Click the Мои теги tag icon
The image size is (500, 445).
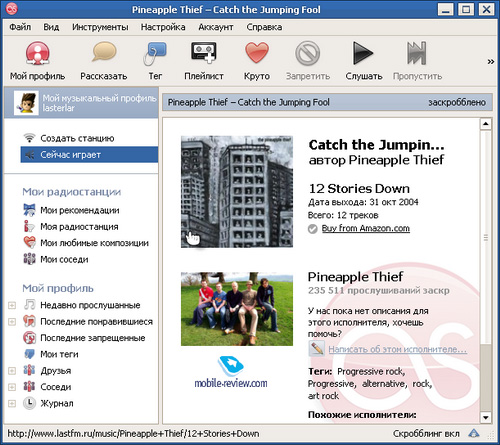(29, 354)
